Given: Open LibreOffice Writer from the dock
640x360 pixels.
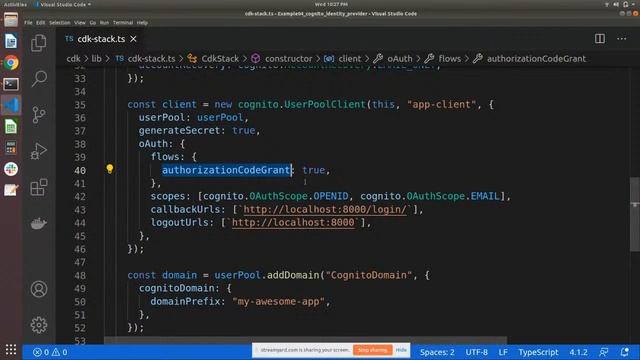Looking at the screenshot, I should [11, 41].
